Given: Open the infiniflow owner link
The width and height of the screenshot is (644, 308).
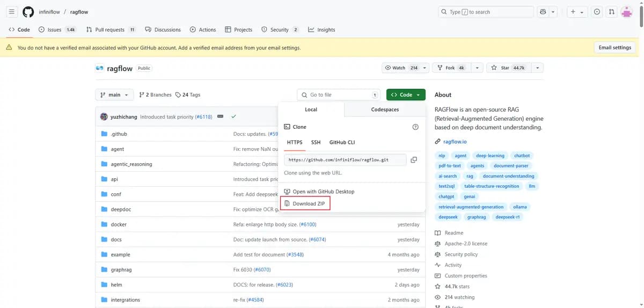Looking at the screenshot, I should 49,12.
